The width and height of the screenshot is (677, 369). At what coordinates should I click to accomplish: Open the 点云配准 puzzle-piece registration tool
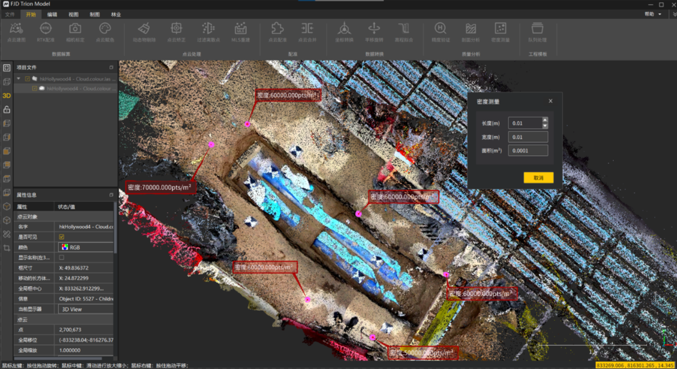277,32
